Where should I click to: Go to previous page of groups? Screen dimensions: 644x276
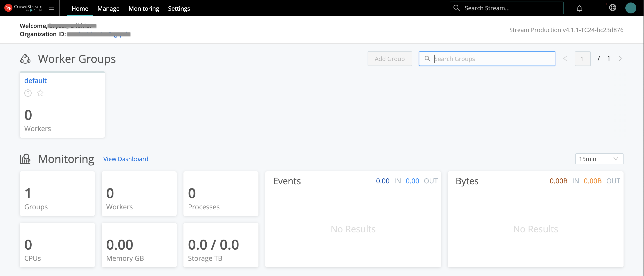coord(565,59)
